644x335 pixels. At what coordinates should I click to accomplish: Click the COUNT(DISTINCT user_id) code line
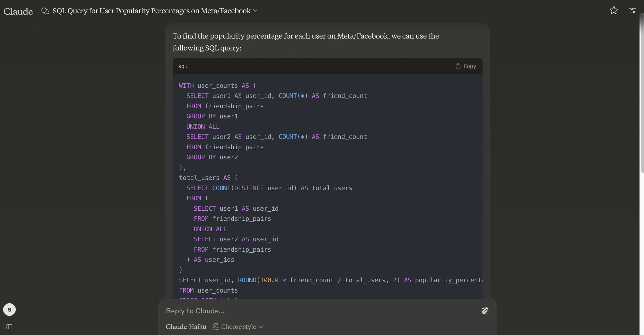pos(269,188)
